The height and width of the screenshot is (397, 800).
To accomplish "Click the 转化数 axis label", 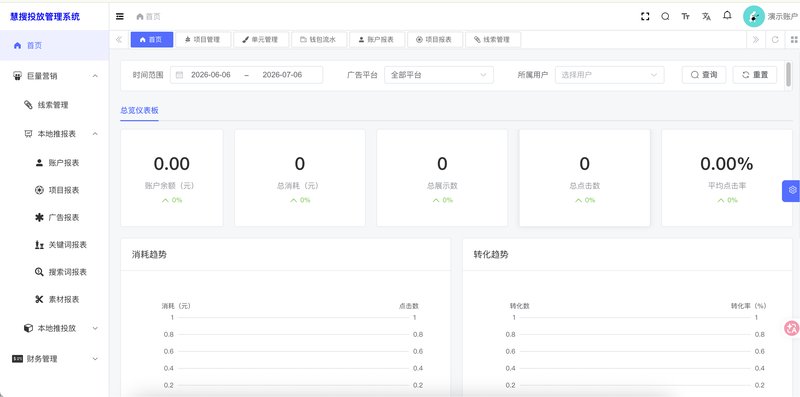I will pyautogui.click(x=519, y=306).
